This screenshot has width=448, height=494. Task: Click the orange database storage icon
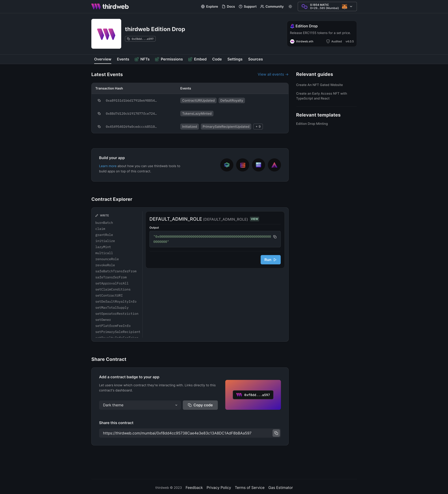click(x=243, y=165)
